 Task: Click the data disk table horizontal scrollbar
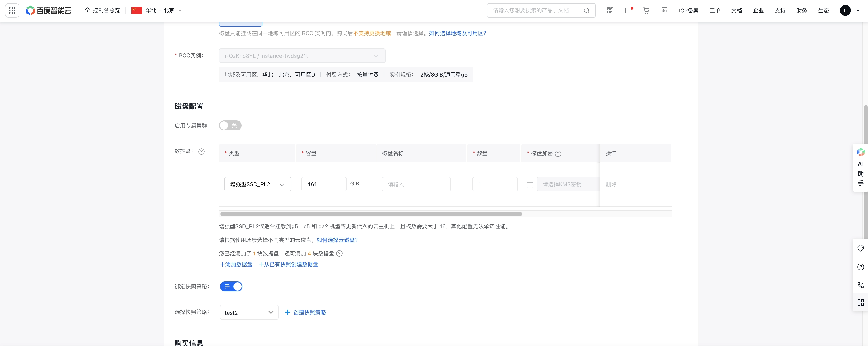[x=371, y=214]
